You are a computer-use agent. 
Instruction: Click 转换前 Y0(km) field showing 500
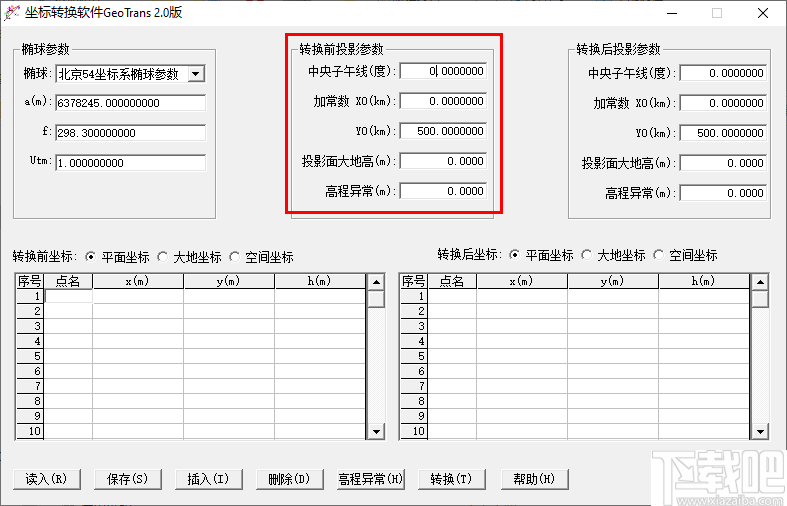443,131
